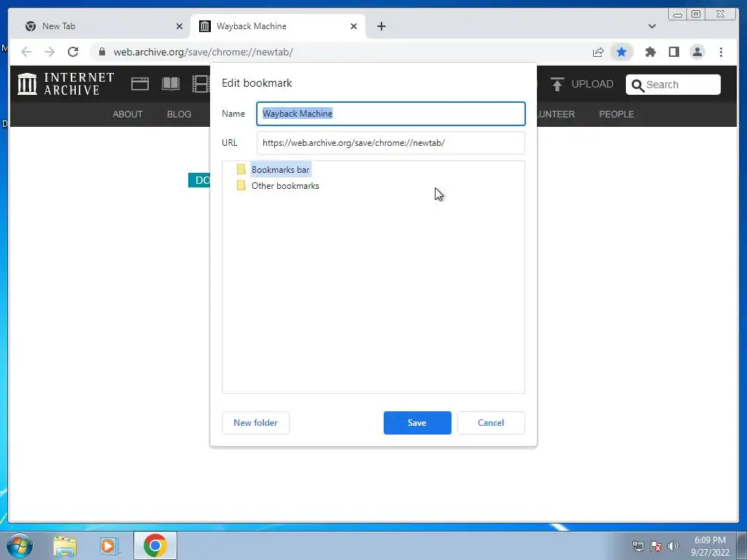Open Windows Explorer from taskbar
Screen dimensions: 747x560
(65, 546)
